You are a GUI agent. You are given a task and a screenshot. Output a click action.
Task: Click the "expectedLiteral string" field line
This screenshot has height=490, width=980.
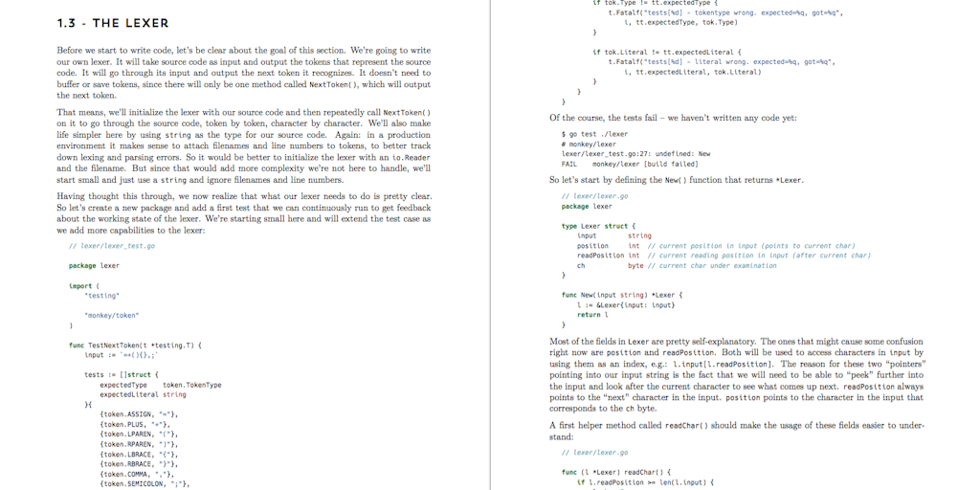tap(144, 395)
